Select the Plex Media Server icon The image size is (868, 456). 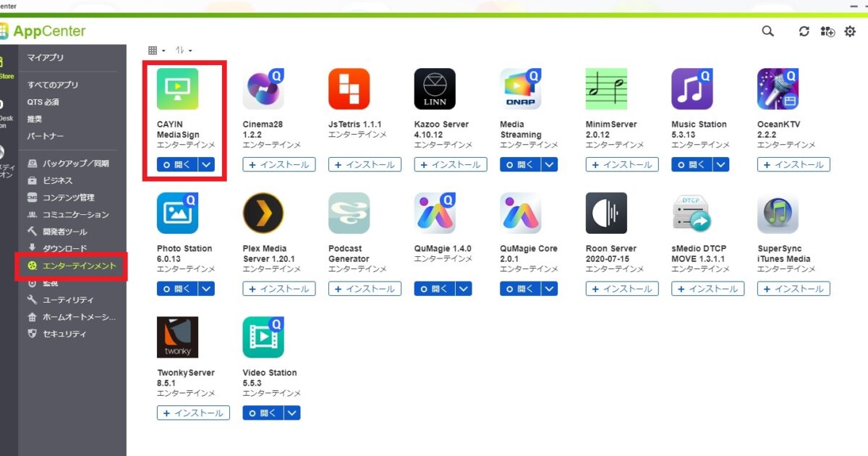pyautogui.click(x=263, y=214)
